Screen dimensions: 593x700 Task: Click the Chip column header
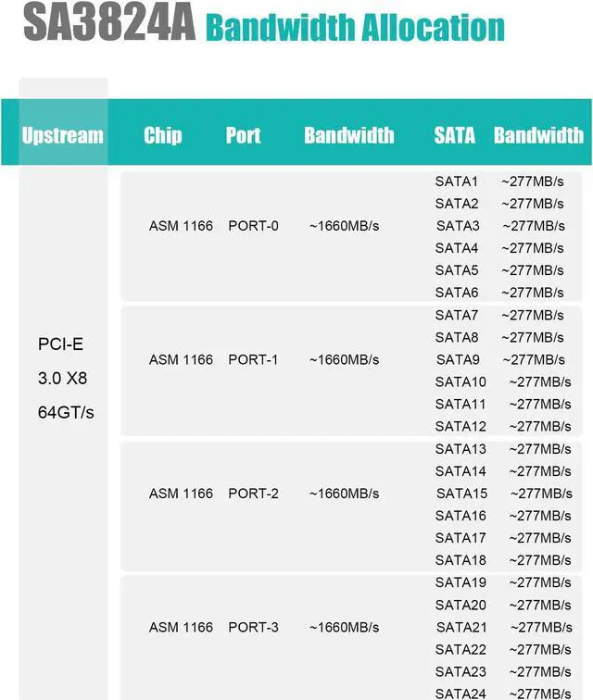162,135
